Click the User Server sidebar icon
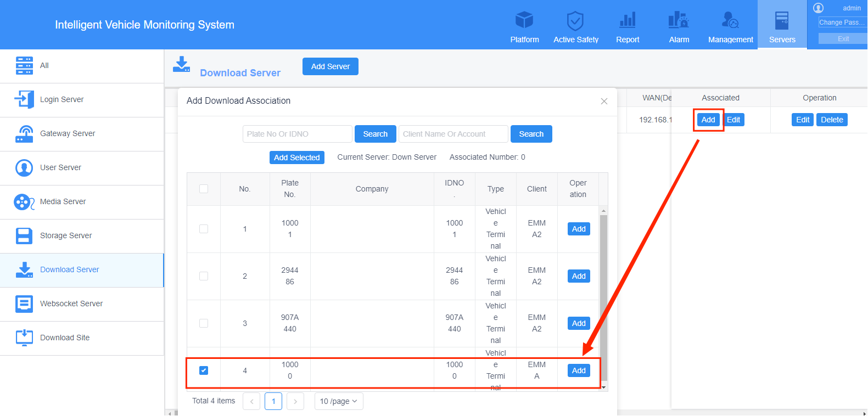Image resolution: width=868 pixels, height=416 pixels. tap(24, 167)
